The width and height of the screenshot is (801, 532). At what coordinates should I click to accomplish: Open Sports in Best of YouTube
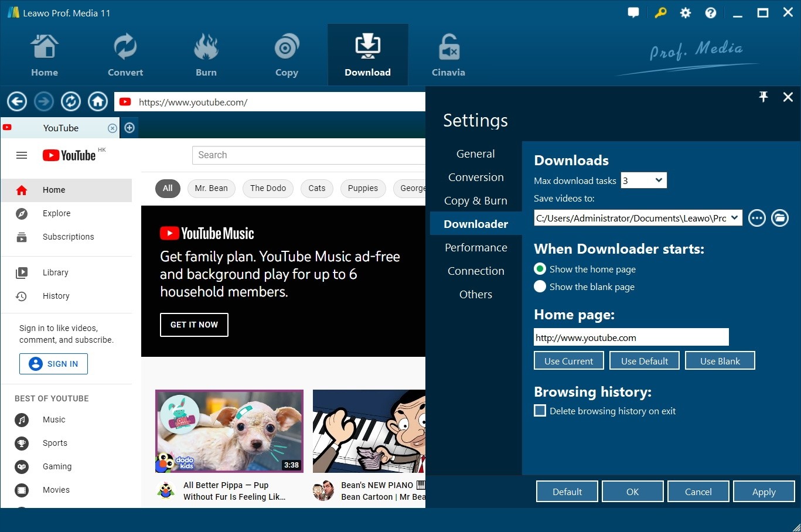coord(66,443)
